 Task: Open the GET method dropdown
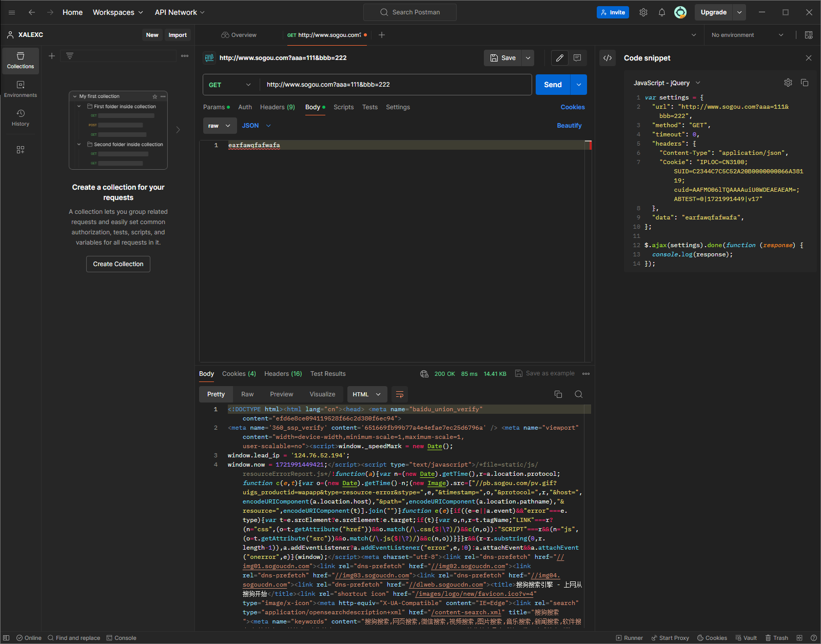pyautogui.click(x=230, y=85)
